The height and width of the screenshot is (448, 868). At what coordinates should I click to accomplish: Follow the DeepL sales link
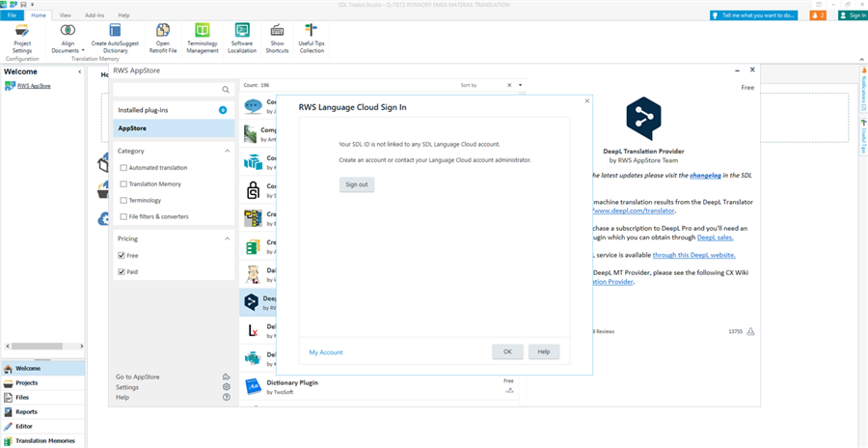pyautogui.click(x=716, y=238)
